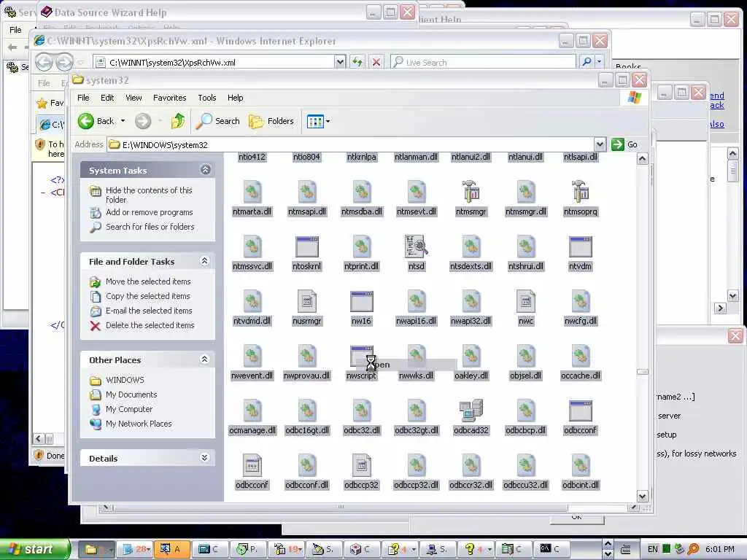This screenshot has width=747, height=560.
Task: Click E-mail the selected items
Action: pos(149,311)
